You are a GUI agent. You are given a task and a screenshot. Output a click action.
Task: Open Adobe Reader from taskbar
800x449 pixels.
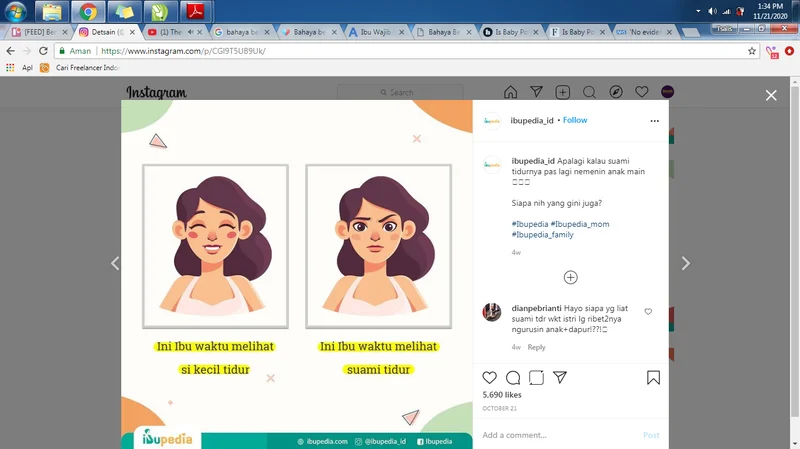(x=196, y=11)
